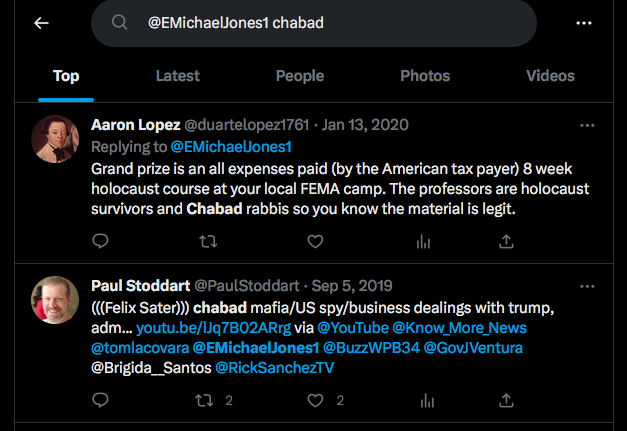Retweet Aaron Lopez's tweet
Image resolution: width=627 pixels, height=431 pixels.
pyautogui.click(x=208, y=241)
